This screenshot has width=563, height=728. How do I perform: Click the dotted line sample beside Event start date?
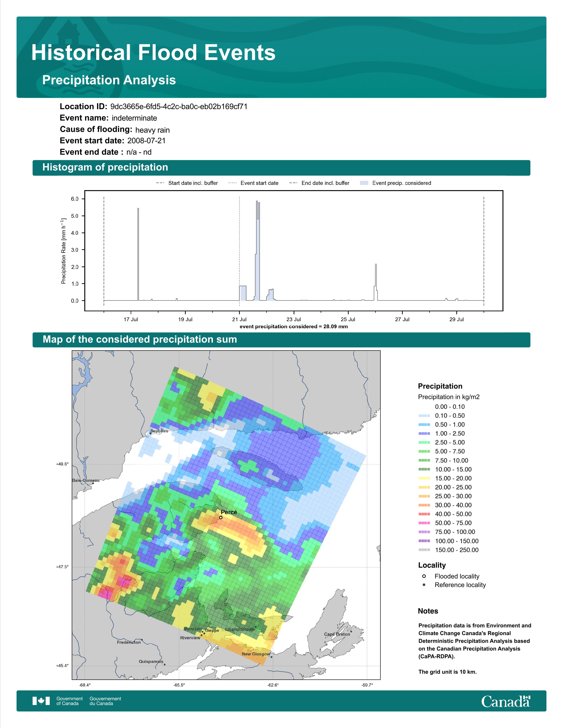pyautogui.click(x=232, y=183)
